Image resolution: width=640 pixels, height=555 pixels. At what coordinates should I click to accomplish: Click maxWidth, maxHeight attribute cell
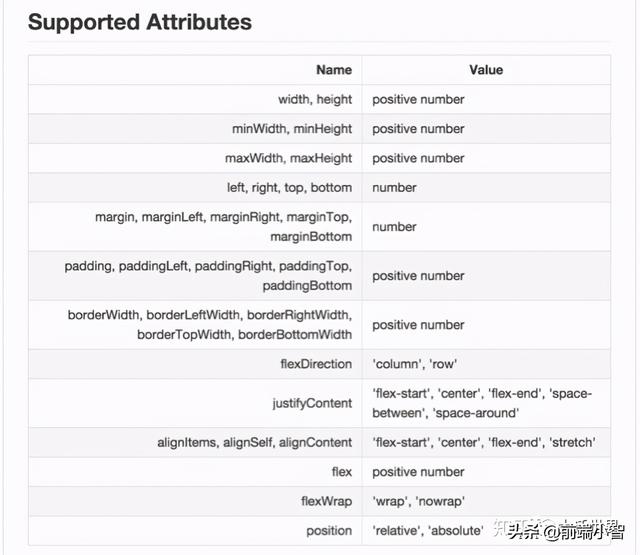(288, 158)
